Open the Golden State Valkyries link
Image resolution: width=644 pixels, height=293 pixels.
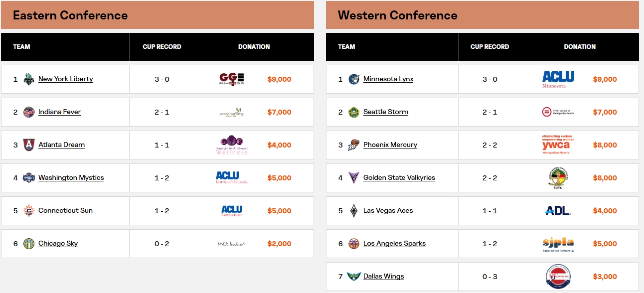pyautogui.click(x=399, y=178)
